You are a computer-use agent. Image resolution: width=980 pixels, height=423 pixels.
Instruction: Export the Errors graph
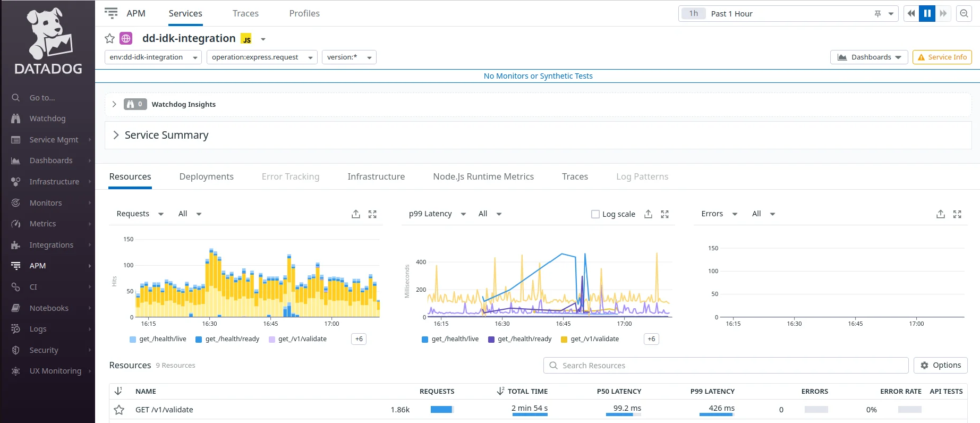pos(941,214)
